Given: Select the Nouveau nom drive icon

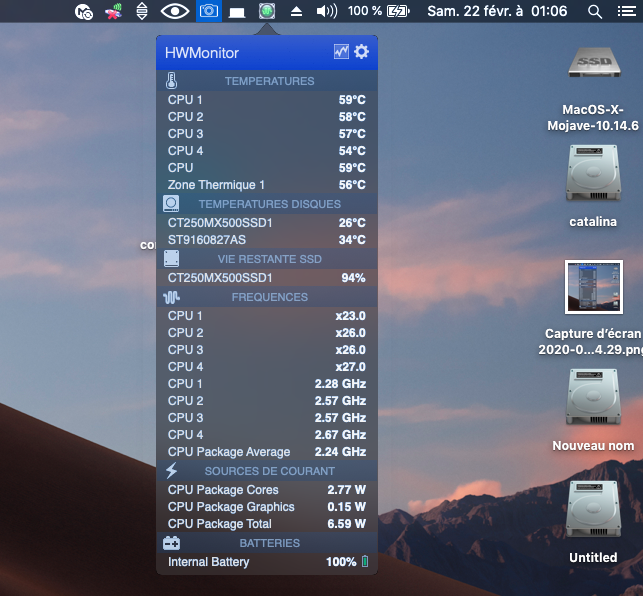Looking at the screenshot, I should coord(593,397).
